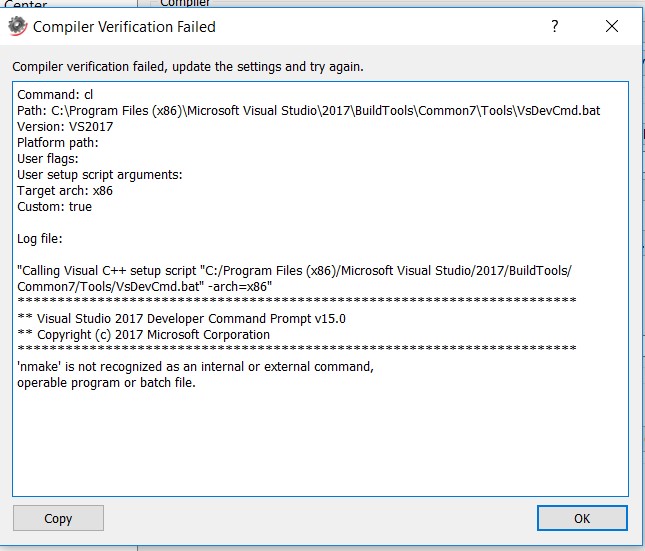Click the question mark help button
645x551 pixels.
[555, 27]
